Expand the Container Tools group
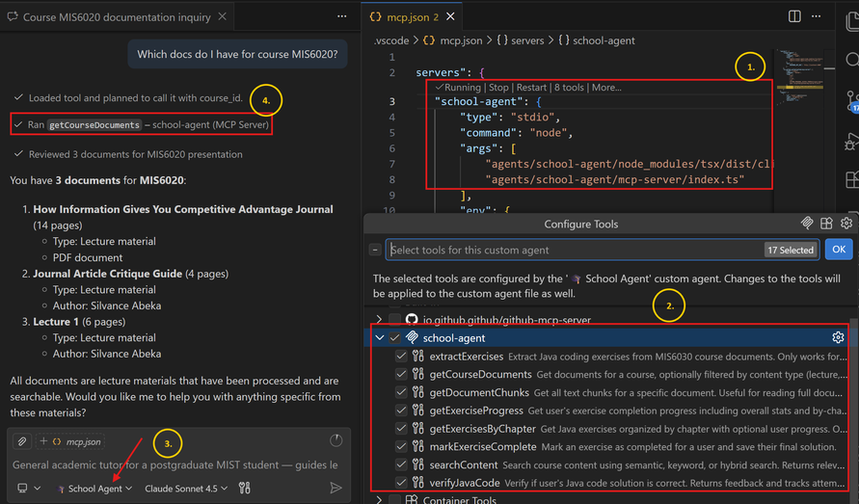 click(379, 499)
